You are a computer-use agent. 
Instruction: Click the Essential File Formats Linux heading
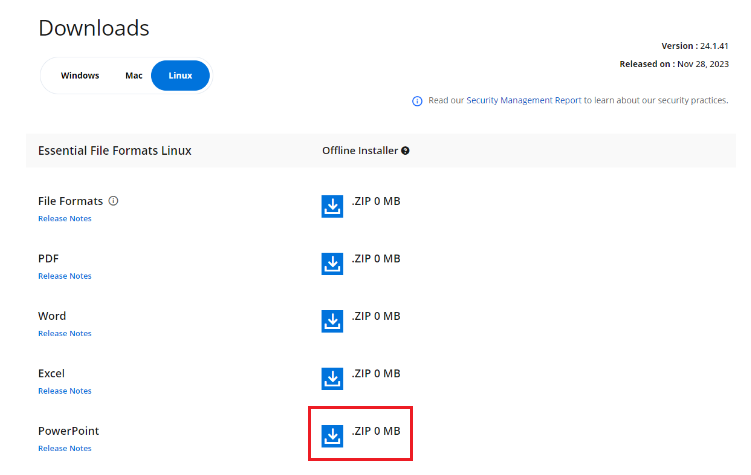114,151
